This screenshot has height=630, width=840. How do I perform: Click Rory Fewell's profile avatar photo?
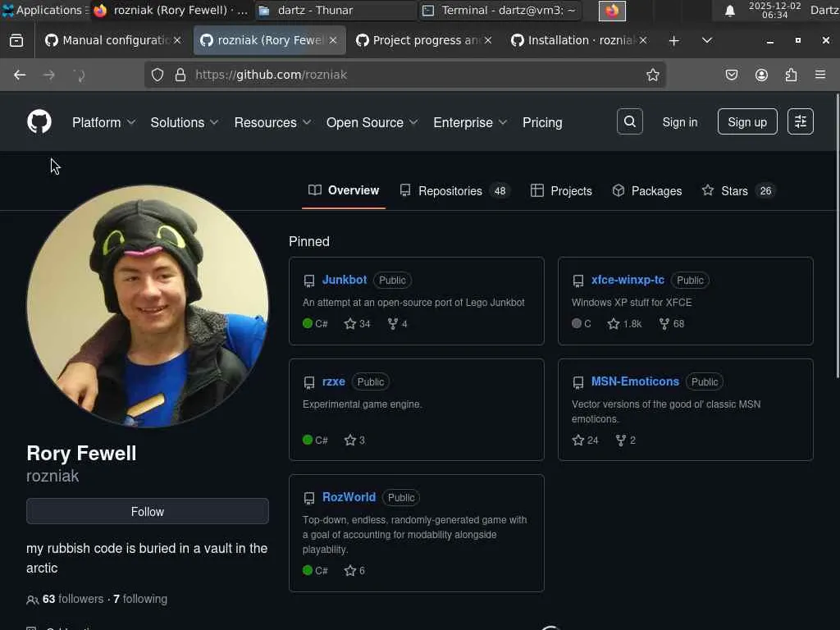[x=148, y=306]
